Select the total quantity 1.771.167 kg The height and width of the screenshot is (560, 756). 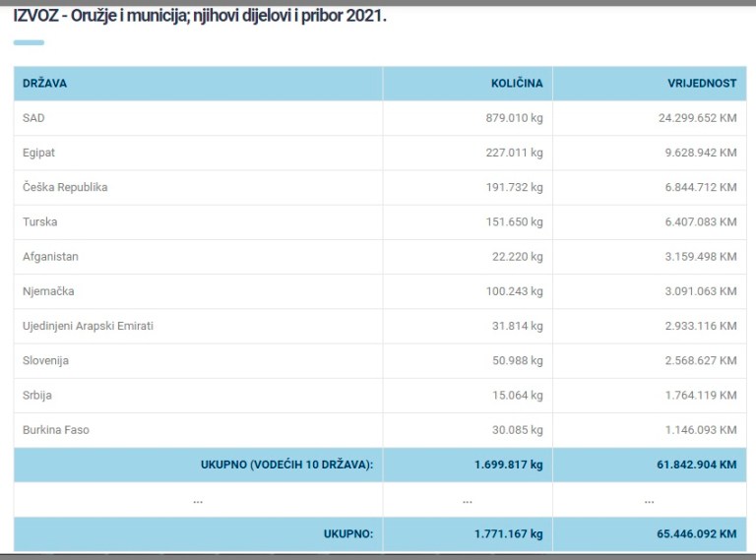[x=510, y=534]
